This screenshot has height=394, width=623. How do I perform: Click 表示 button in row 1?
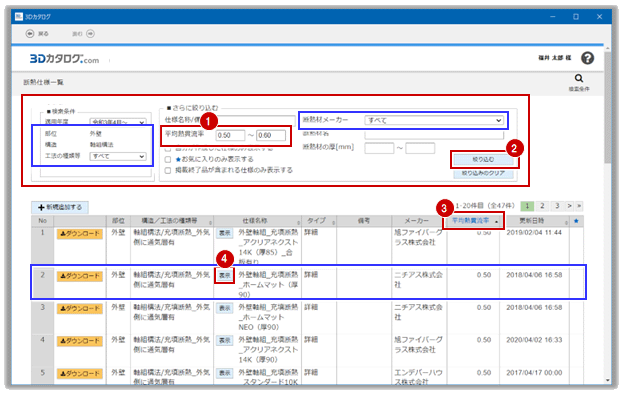[x=225, y=233]
